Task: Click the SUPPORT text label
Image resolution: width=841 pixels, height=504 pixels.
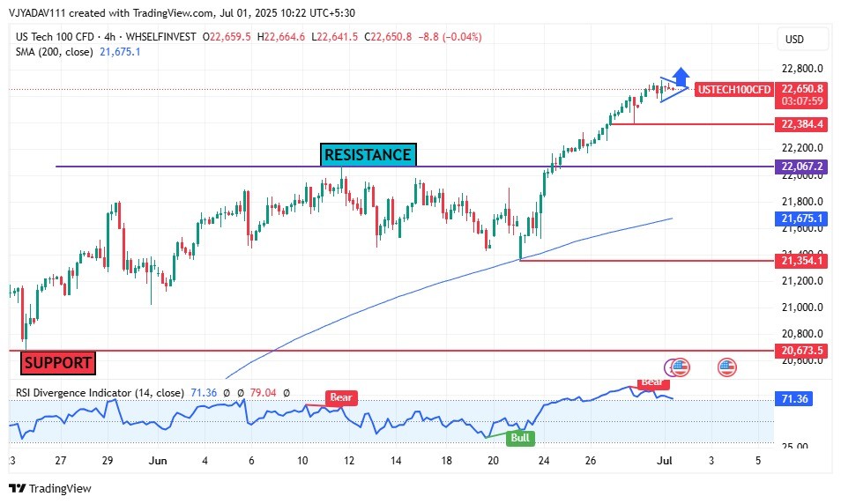Action: (58, 362)
